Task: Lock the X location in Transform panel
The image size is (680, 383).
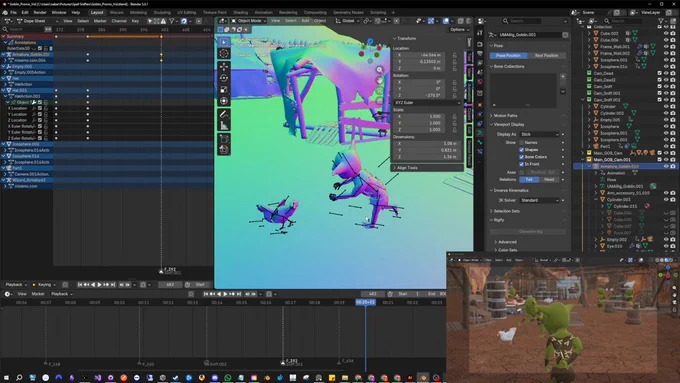Action: tap(454, 55)
